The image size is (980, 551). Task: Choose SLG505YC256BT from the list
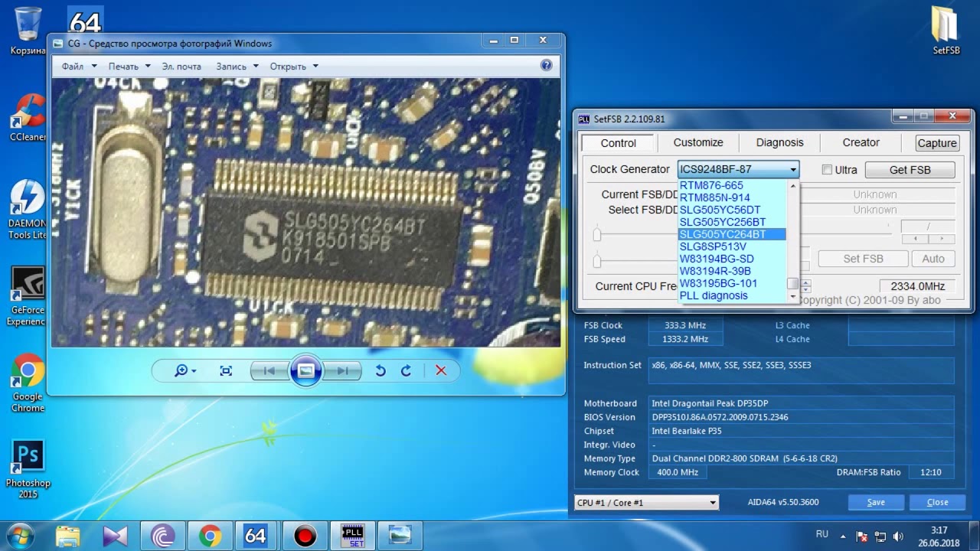point(733,222)
